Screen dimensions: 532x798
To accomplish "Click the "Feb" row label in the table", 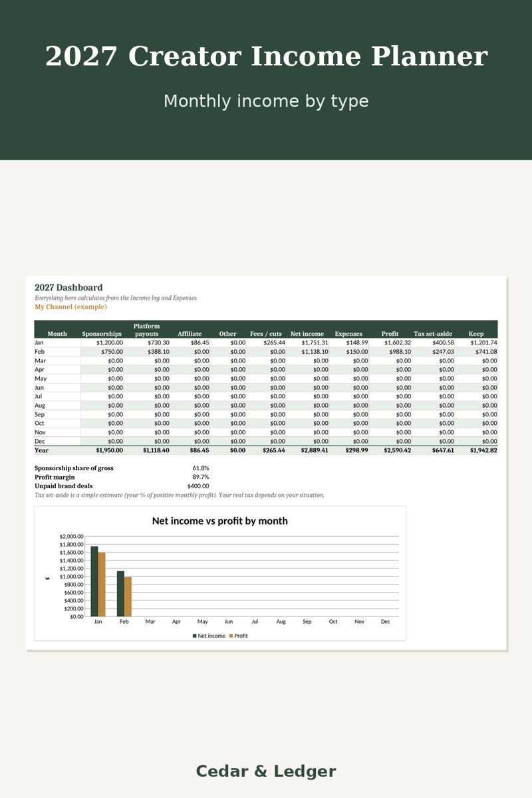I will coord(39,351).
